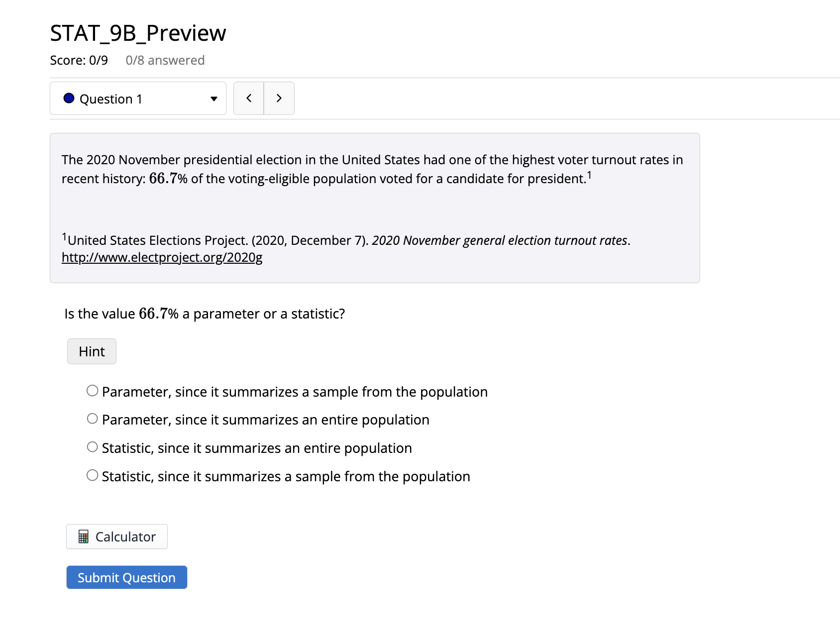Open the electproject.org/2020g link
The image size is (840, 635).
[x=162, y=257]
